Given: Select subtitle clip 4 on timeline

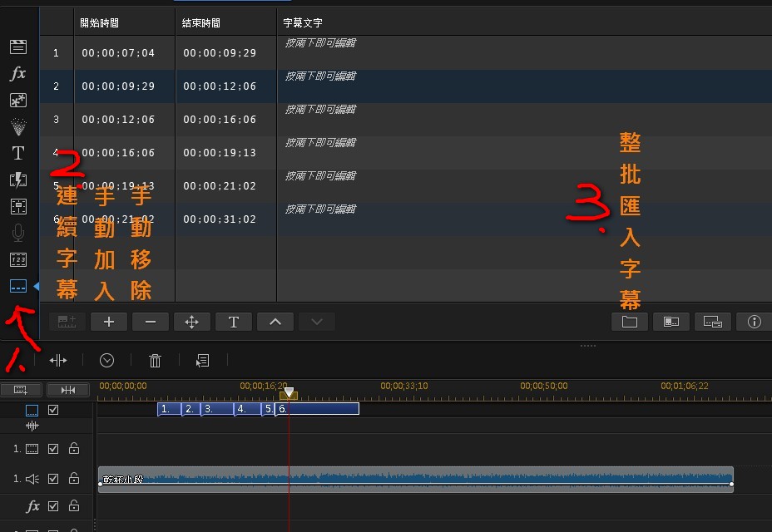Looking at the screenshot, I should (247, 409).
